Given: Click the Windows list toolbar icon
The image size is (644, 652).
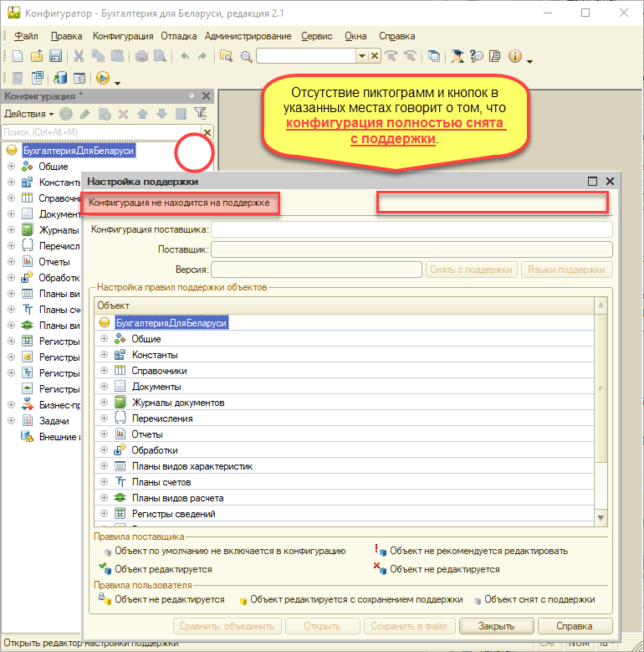Looking at the screenshot, I should click(x=434, y=56).
